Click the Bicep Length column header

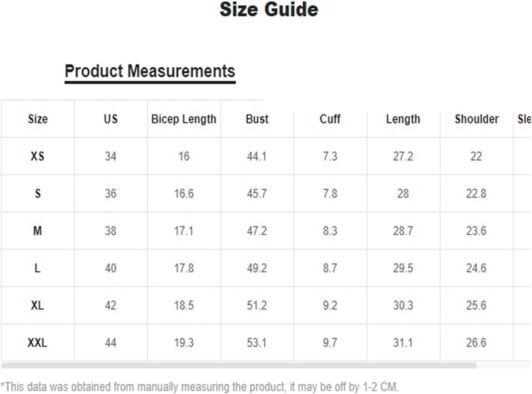pyautogui.click(x=184, y=119)
